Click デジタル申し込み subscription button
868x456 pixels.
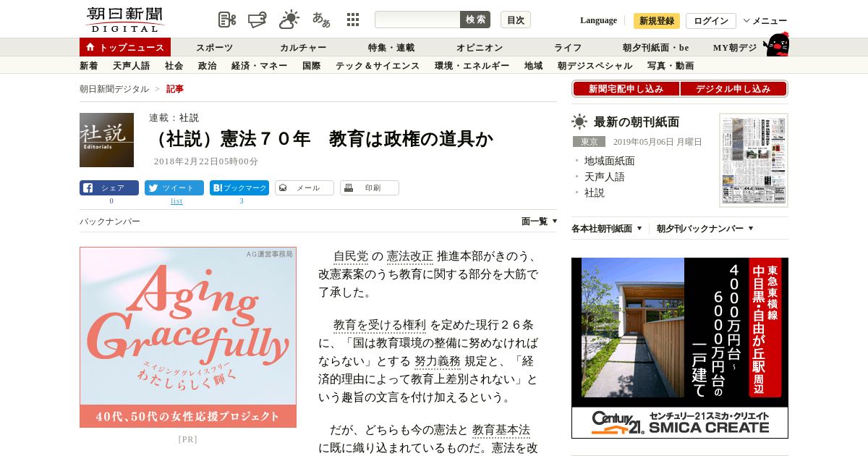(733, 89)
